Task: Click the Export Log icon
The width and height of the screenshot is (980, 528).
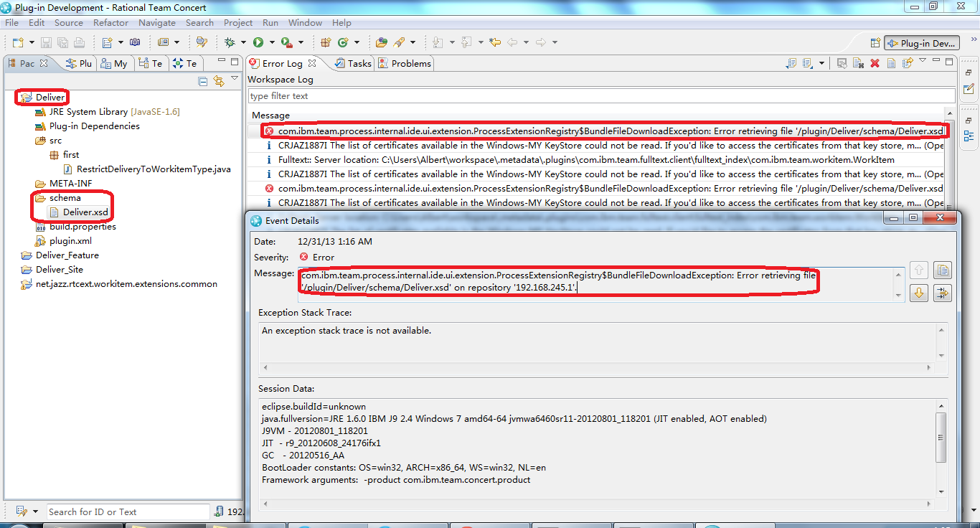Action: click(792, 63)
